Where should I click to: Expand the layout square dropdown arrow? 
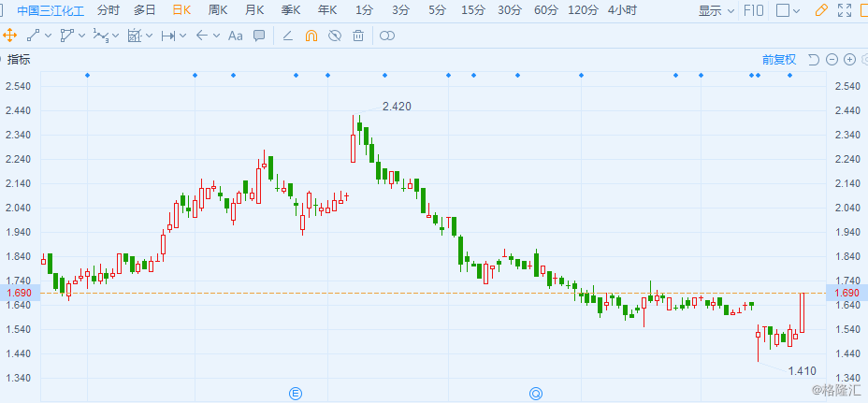pyautogui.click(x=797, y=10)
